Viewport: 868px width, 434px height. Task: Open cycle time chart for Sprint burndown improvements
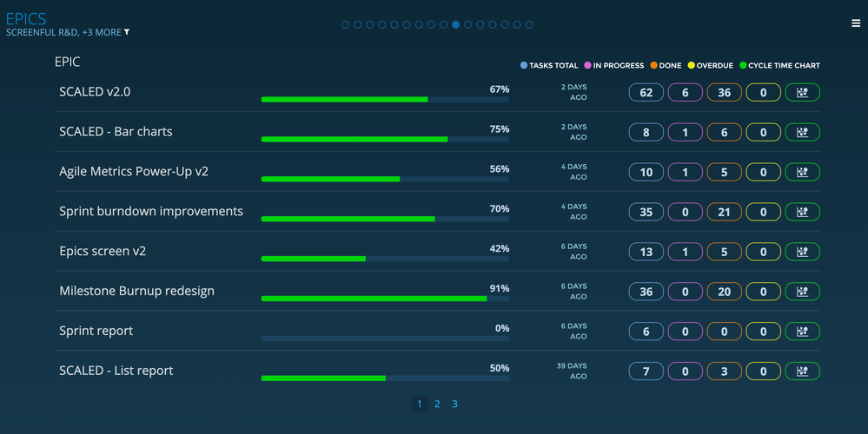click(802, 212)
